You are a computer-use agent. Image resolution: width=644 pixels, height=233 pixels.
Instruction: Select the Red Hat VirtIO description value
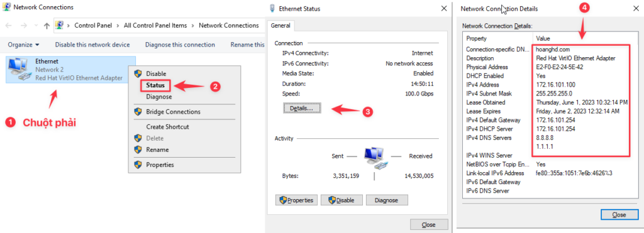(576, 58)
